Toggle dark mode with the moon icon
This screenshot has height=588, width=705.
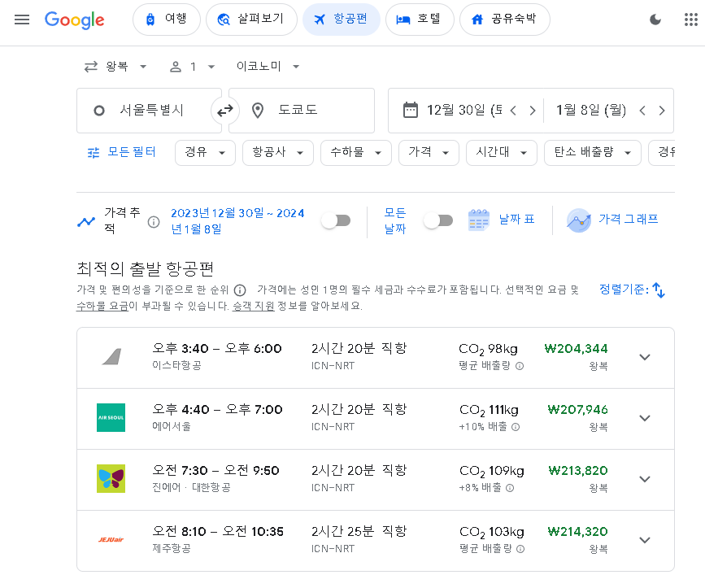655,20
